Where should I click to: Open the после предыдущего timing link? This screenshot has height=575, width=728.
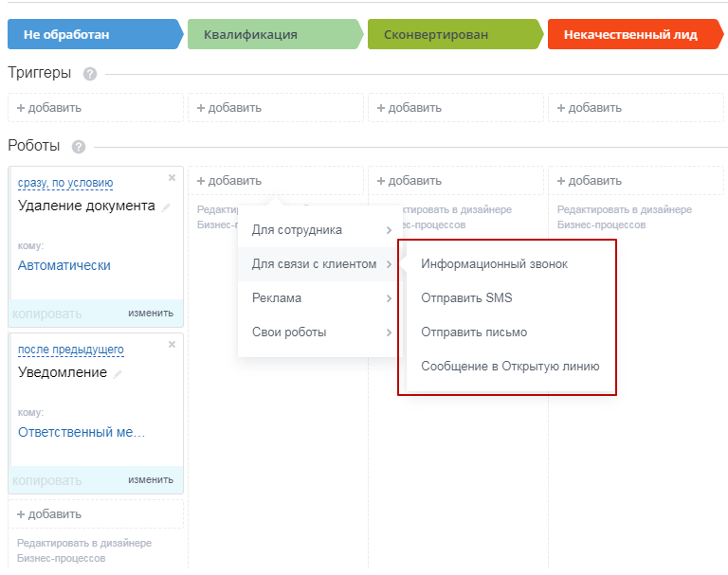(x=70, y=350)
